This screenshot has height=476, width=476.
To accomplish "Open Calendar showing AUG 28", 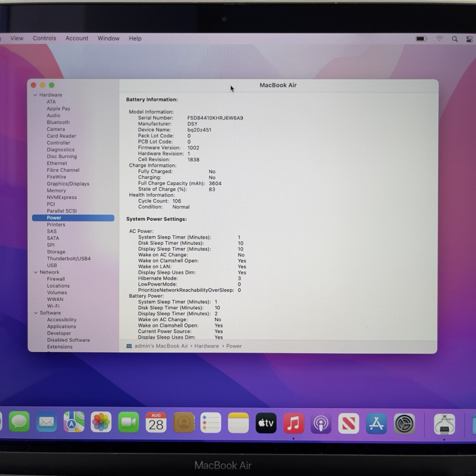I will point(156,422).
